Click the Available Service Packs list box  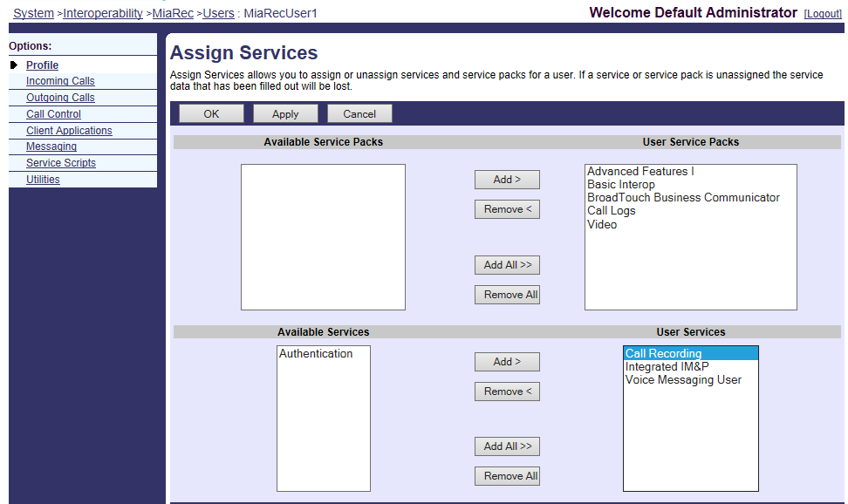(323, 237)
